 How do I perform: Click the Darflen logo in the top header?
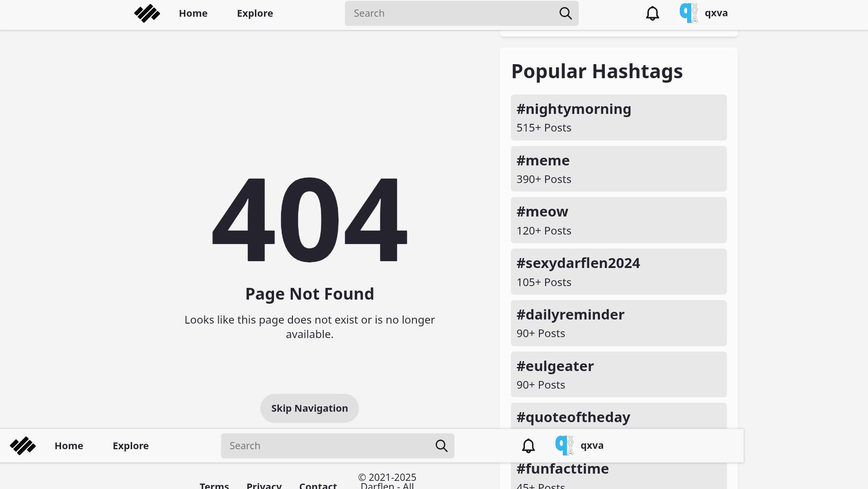[x=147, y=14]
